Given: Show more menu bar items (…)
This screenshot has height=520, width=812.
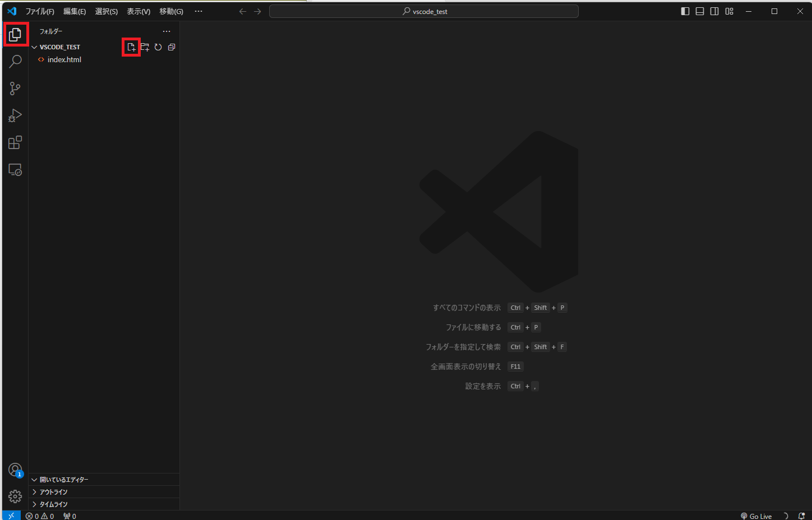Looking at the screenshot, I should click(199, 11).
